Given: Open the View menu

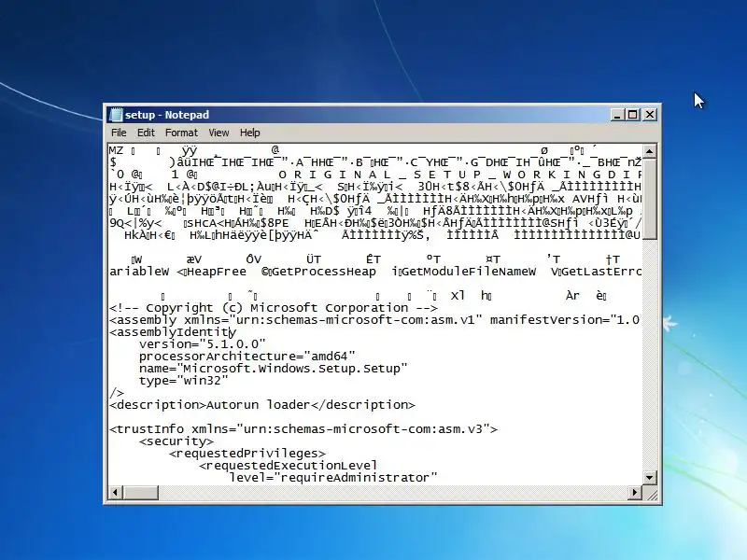Looking at the screenshot, I should pyautogui.click(x=218, y=133).
